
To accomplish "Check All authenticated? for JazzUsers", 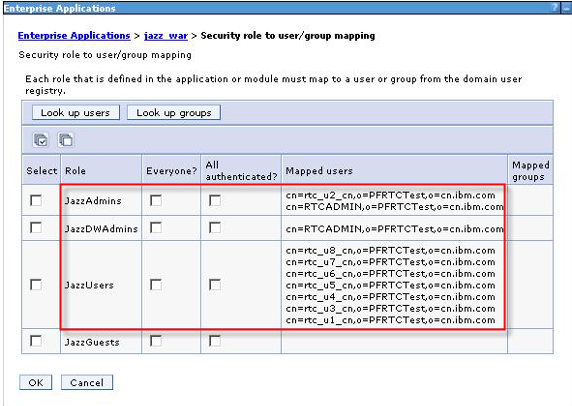I will point(215,285).
